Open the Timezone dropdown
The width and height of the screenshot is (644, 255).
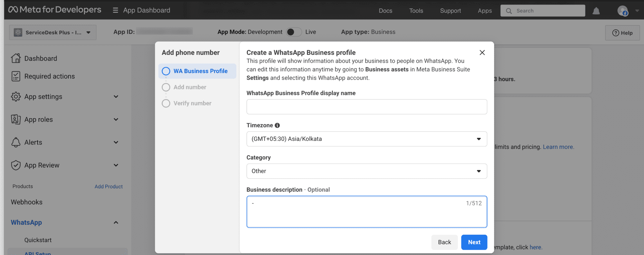pyautogui.click(x=366, y=139)
